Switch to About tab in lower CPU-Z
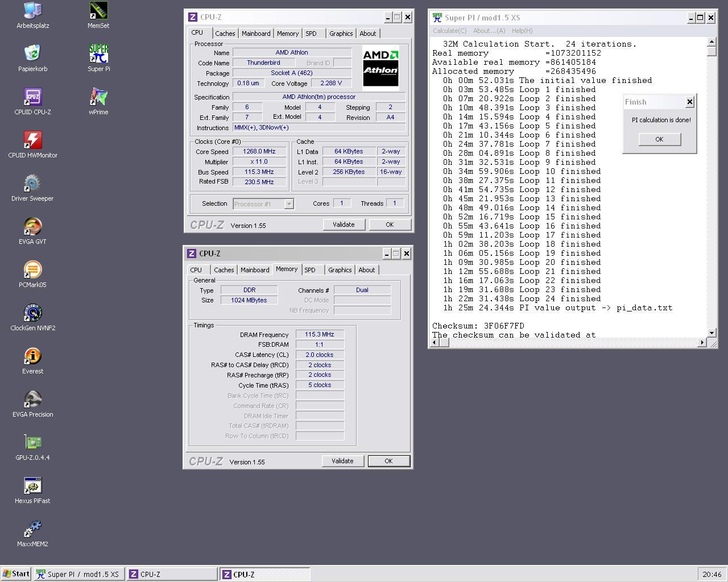728x582 pixels. pos(367,270)
